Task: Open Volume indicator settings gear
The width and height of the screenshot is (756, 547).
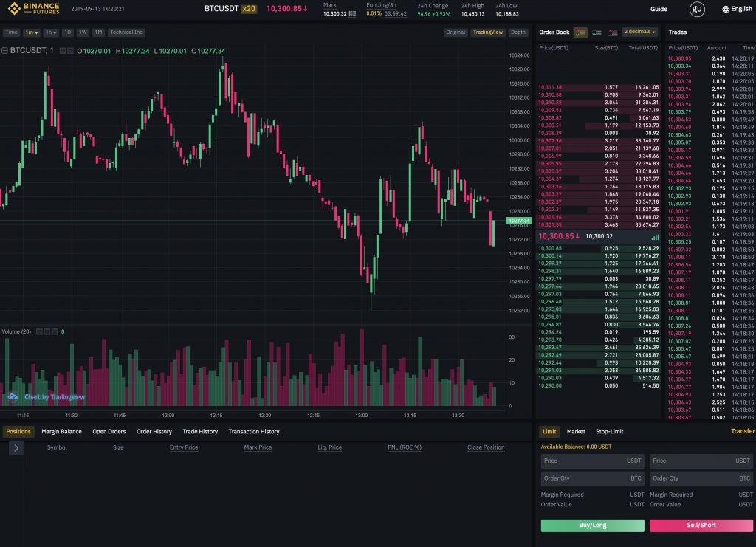Action: click(x=47, y=331)
